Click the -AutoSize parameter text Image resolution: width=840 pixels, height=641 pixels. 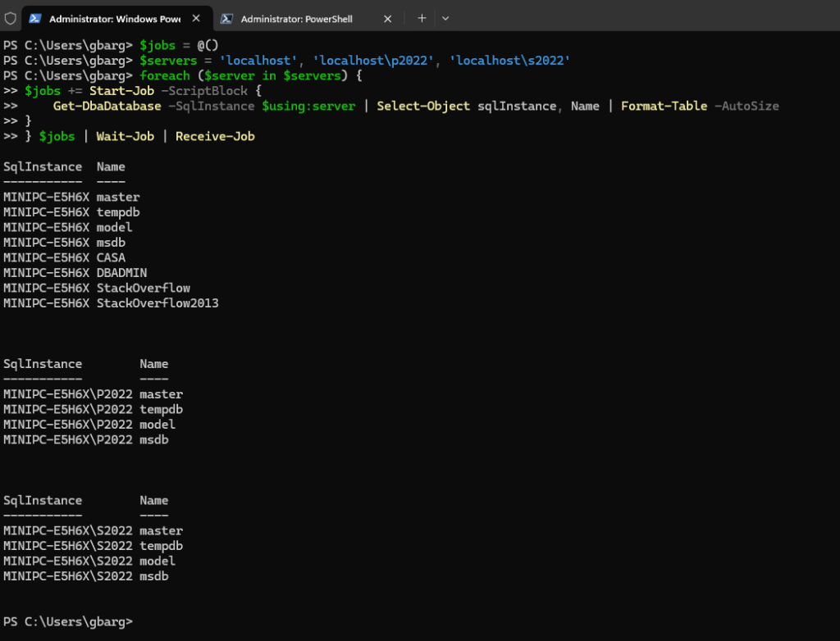pos(746,106)
